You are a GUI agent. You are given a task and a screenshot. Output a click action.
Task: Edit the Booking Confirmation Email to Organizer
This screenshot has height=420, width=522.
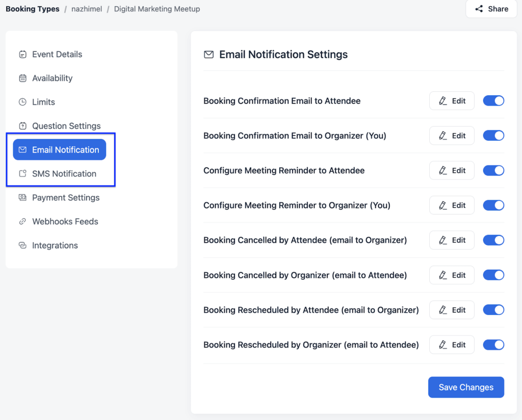coord(452,135)
